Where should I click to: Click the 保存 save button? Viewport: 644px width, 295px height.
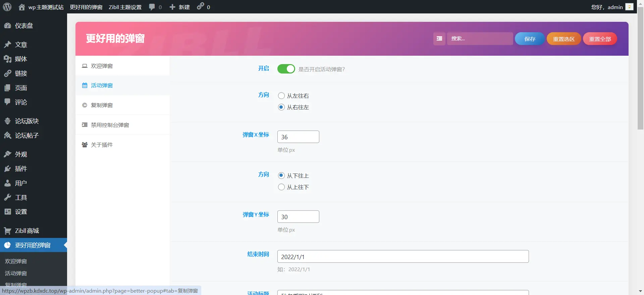coord(530,39)
